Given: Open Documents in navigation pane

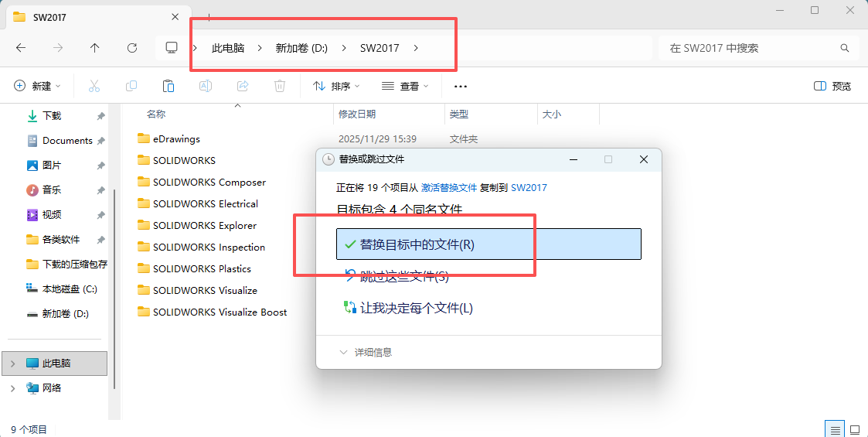Looking at the screenshot, I should click(58, 141).
